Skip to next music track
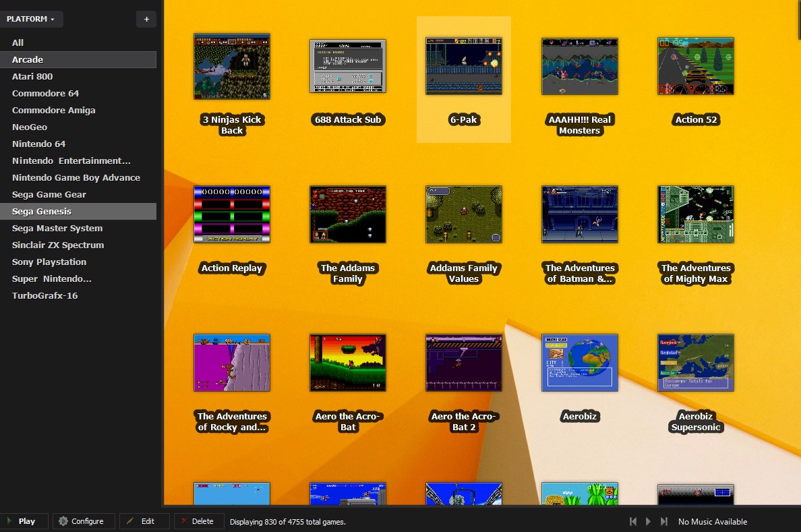 point(664,521)
